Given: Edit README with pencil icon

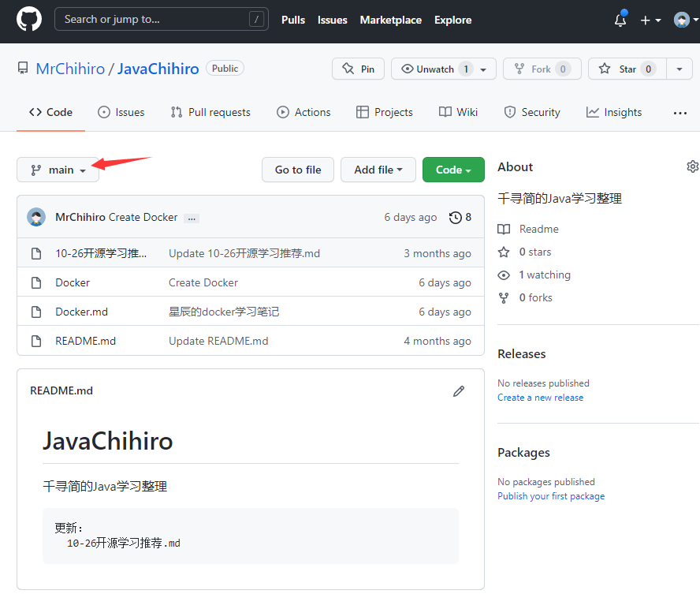Looking at the screenshot, I should (x=459, y=391).
